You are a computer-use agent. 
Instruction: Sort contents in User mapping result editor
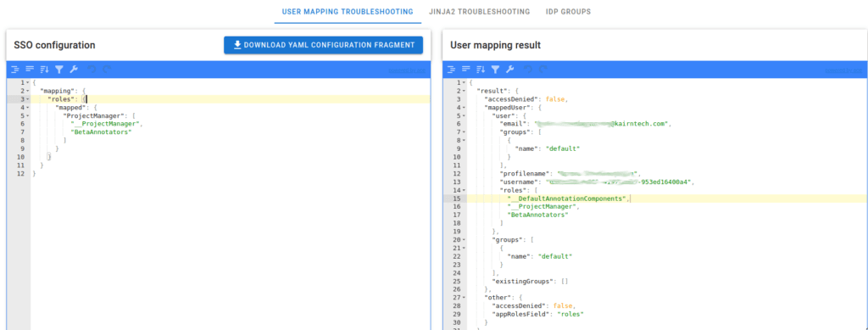(x=481, y=70)
